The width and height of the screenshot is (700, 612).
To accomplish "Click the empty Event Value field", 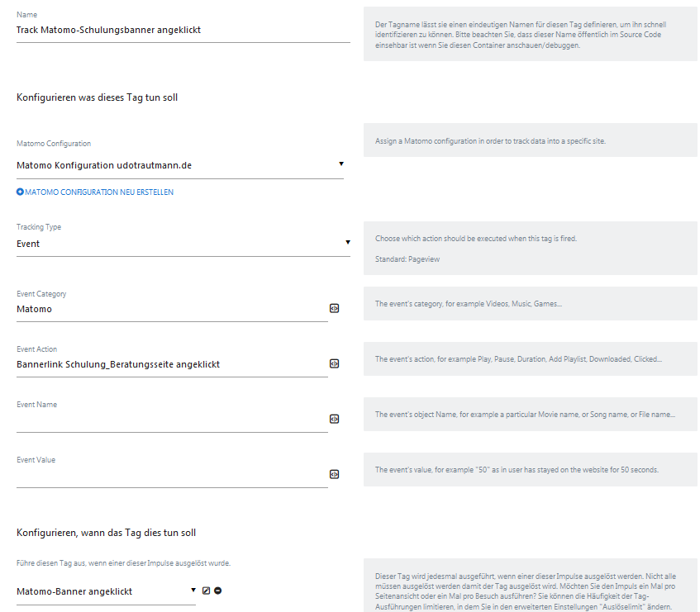I will tap(172, 475).
